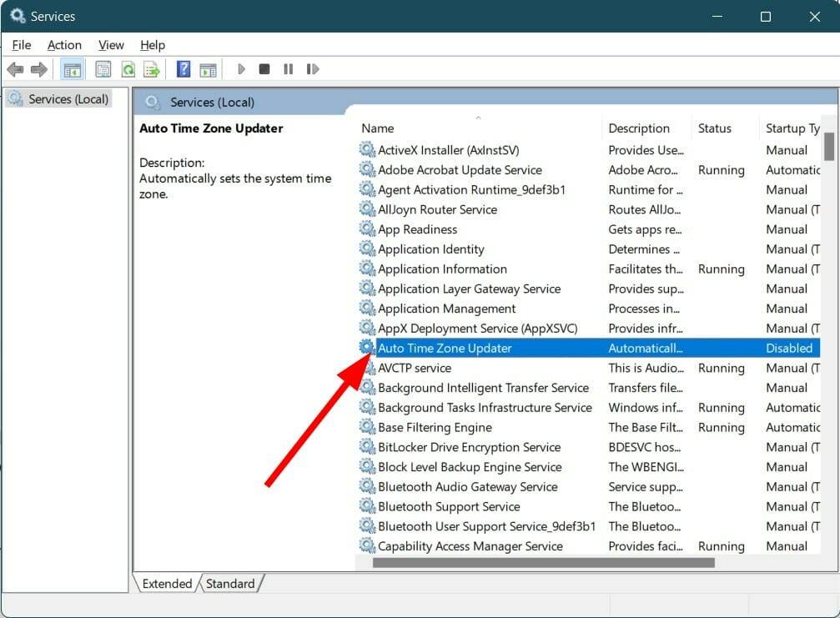The width and height of the screenshot is (840, 618).
Task: Toggle the Show/Hide Console Tree icon
Action: 72,69
